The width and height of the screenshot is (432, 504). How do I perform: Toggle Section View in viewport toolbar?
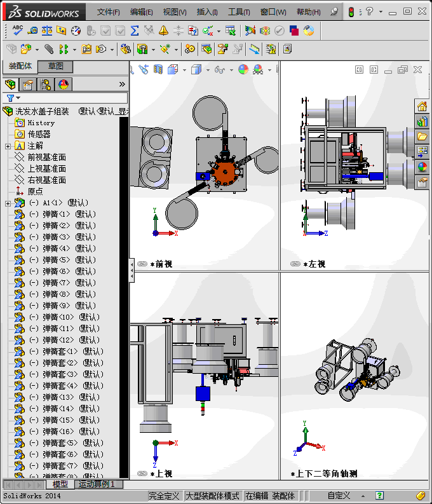point(158,69)
